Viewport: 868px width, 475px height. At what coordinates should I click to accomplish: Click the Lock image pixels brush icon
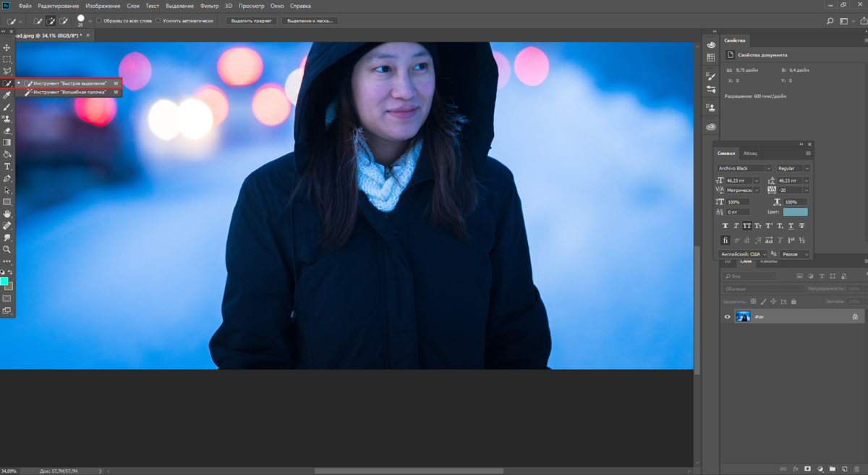click(x=763, y=301)
